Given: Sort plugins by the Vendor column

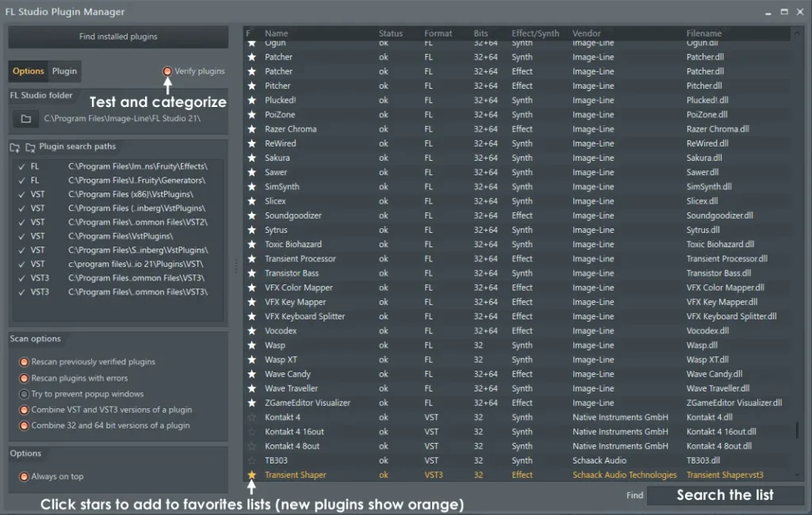Looking at the screenshot, I should click(x=586, y=32).
